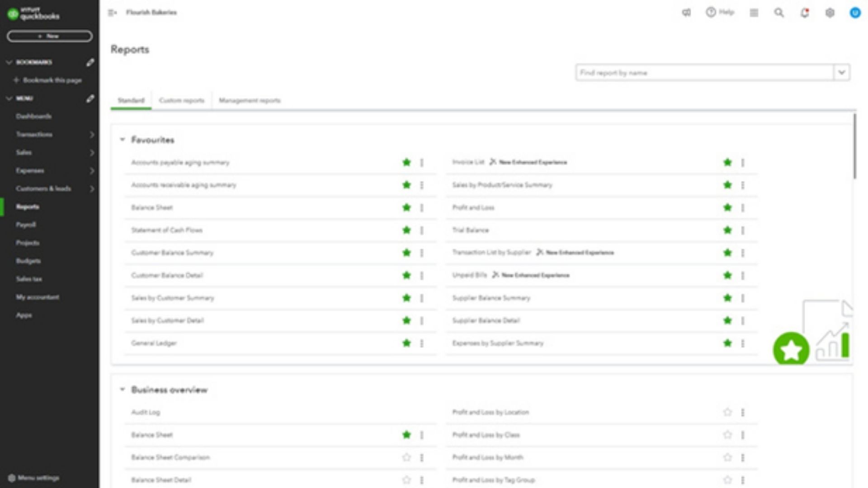Edit bookmarks with the pencil icon
This screenshot has width=868, height=488.
[x=90, y=62]
